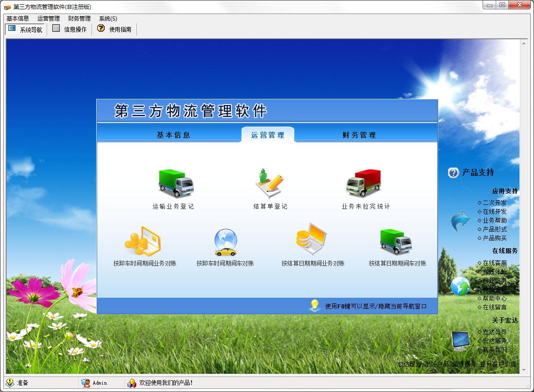The width and height of the screenshot is (534, 392).
Task: Click the 产品支持 help icon
Action: point(453,173)
